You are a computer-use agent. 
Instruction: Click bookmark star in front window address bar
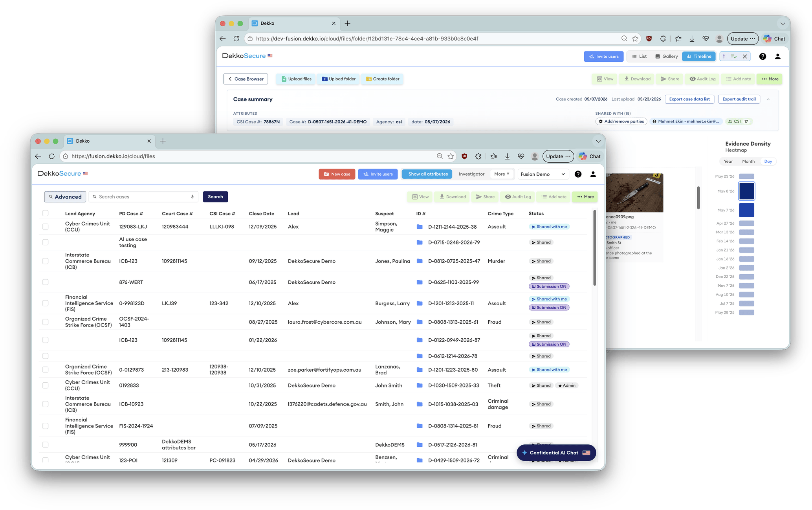[x=451, y=156]
